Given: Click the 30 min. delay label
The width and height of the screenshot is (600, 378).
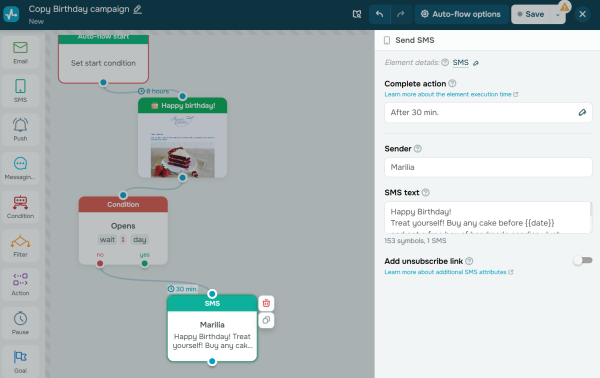Looking at the screenshot, I should (183, 289).
